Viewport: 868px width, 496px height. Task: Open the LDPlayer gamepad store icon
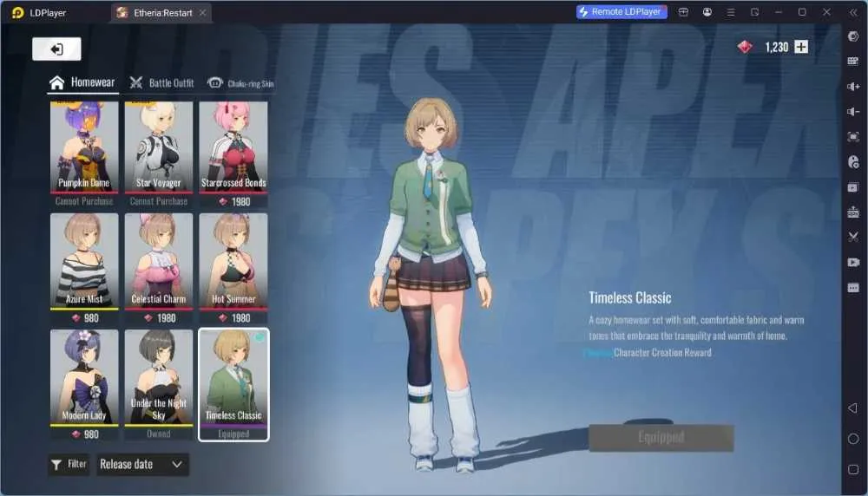(684, 12)
